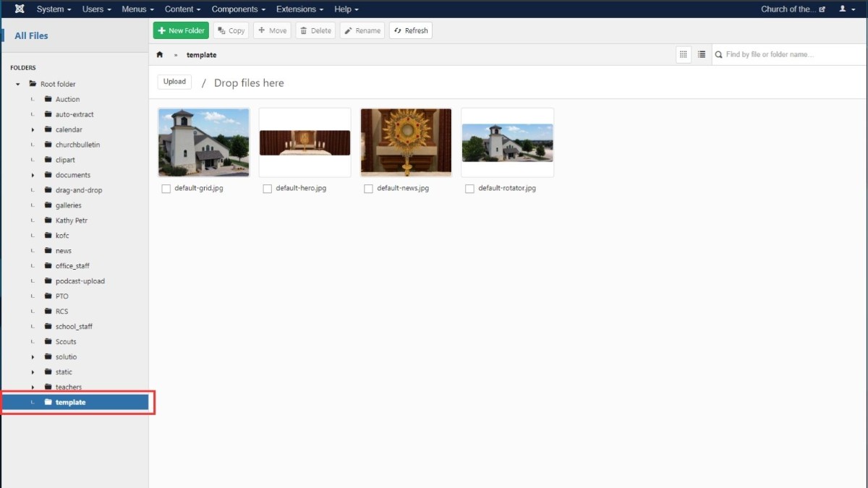Select the Auction folder icon
The image size is (868, 488).
[48, 99]
